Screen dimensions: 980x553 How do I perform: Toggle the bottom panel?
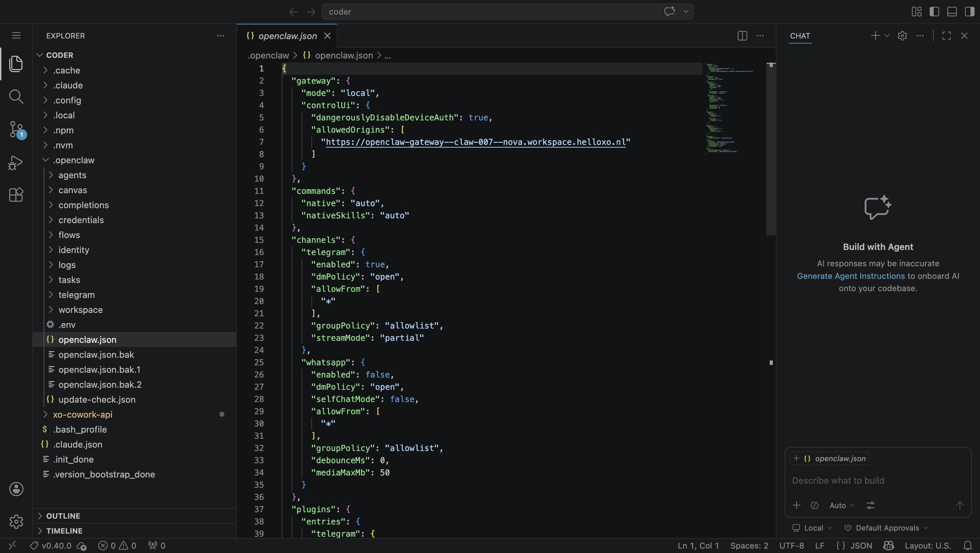pos(952,12)
